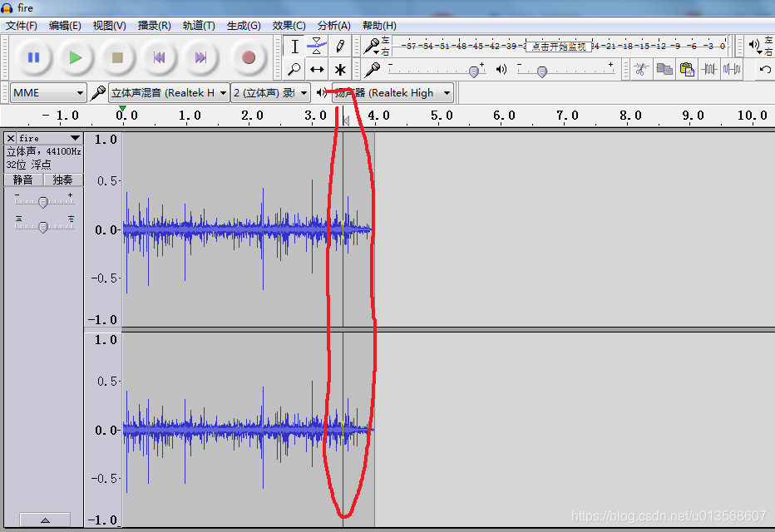
Task: Stop playback with the Stop button
Action: click(x=117, y=58)
